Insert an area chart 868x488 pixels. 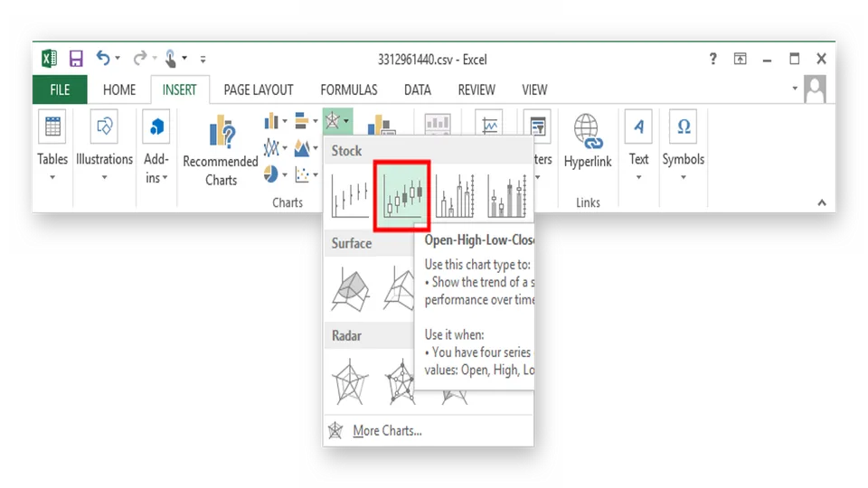[302, 147]
